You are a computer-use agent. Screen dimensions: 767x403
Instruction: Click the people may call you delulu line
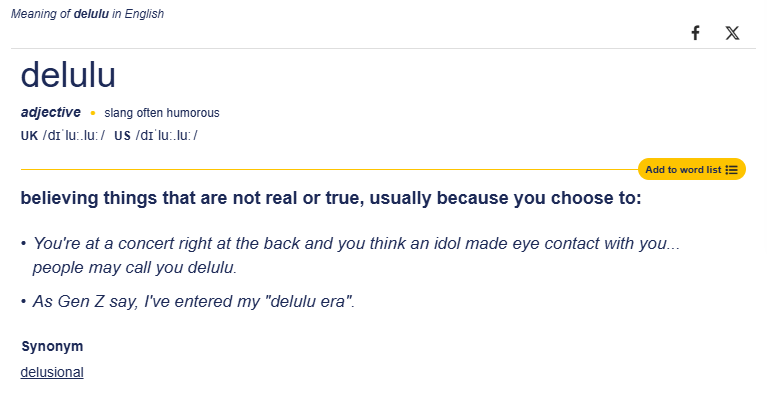click(x=134, y=268)
